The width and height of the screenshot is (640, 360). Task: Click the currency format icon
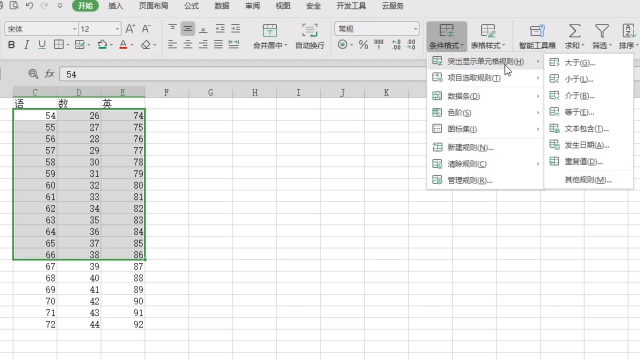(x=342, y=44)
